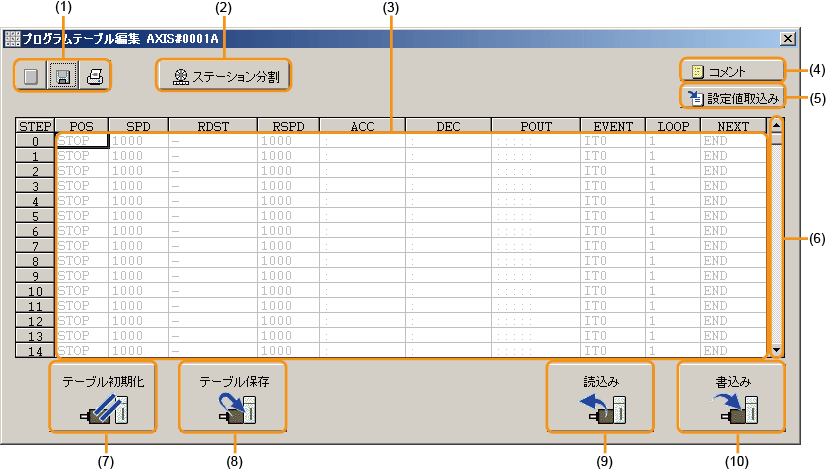Select row header for step 2
The width and height of the screenshot is (826, 470).
[35, 171]
